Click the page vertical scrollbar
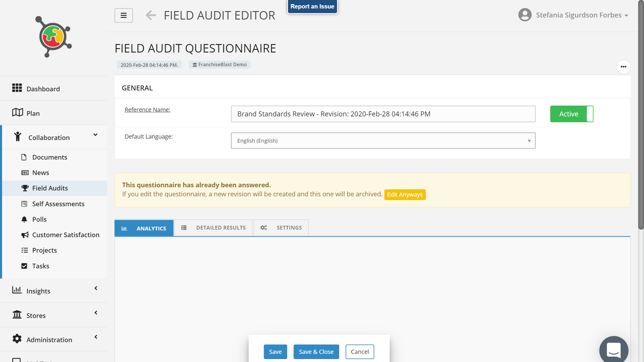644x362 pixels. tap(641, 117)
